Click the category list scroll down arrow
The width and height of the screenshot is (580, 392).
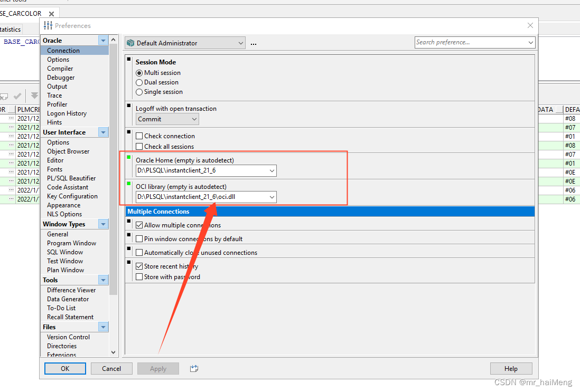(x=113, y=352)
